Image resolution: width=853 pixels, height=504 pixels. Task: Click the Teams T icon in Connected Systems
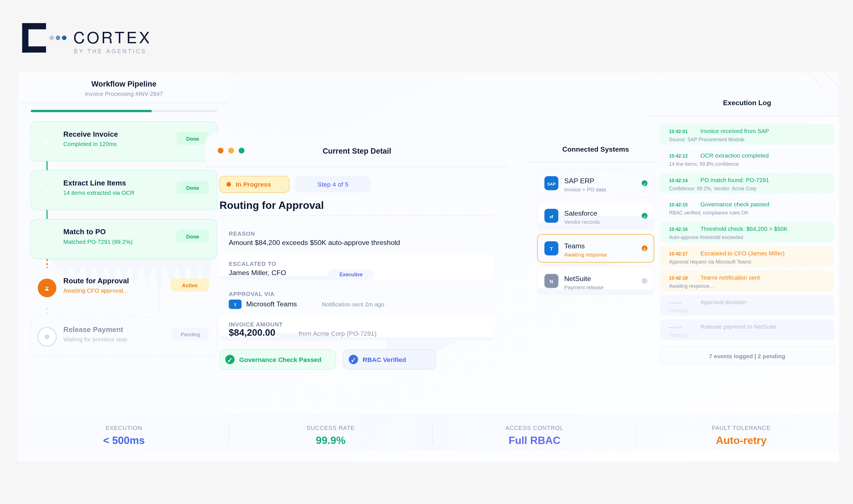551,249
